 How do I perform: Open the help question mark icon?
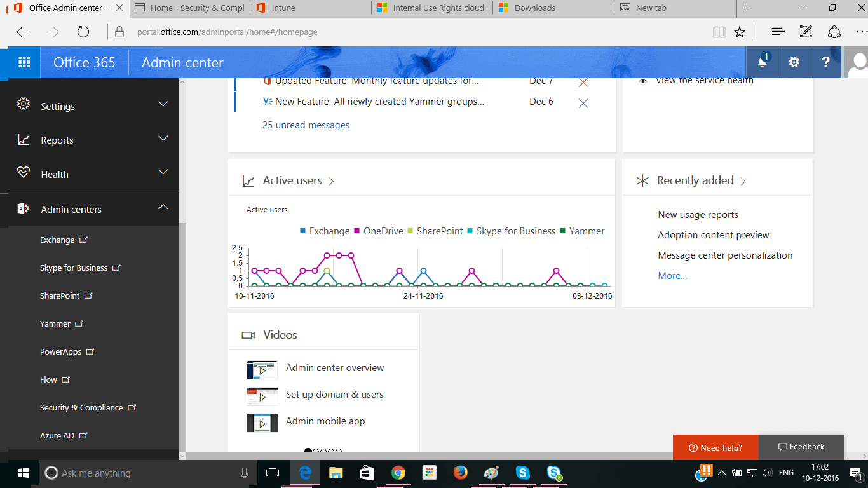(825, 62)
